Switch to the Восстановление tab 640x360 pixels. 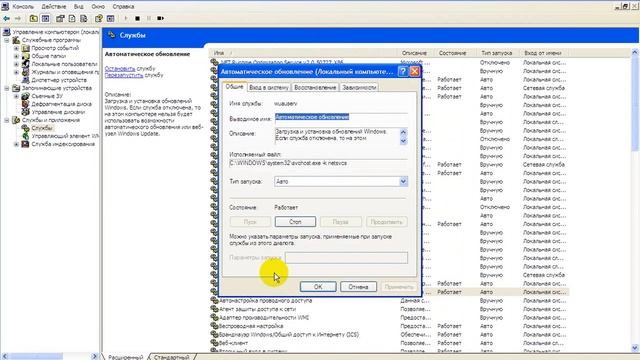[315, 87]
